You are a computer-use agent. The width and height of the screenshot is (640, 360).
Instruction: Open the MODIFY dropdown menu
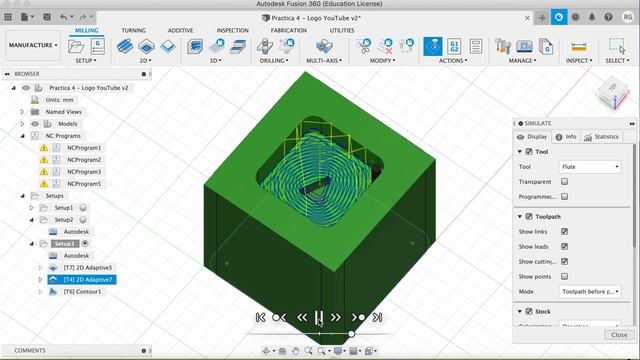(382, 60)
